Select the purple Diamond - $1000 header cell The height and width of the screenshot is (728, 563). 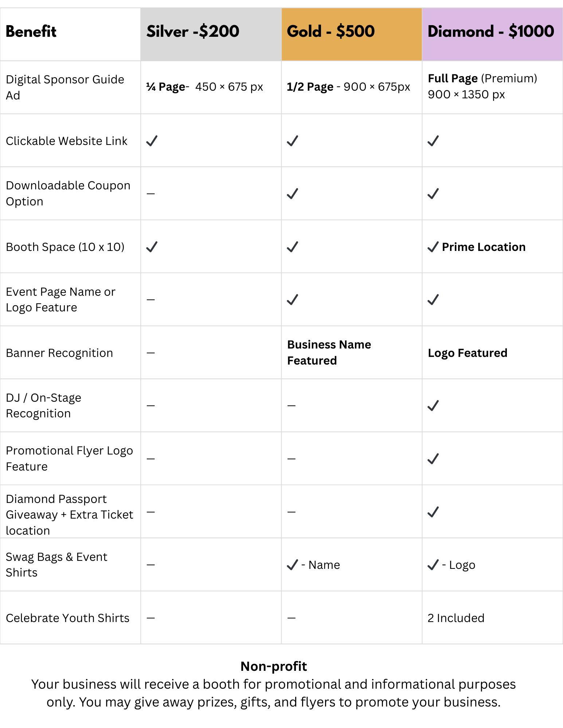[x=492, y=34]
